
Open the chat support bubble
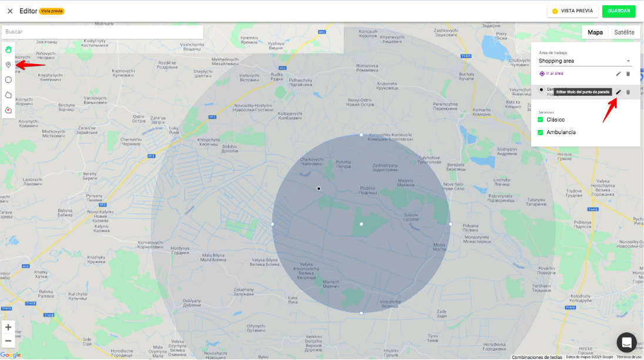pyautogui.click(x=626, y=342)
